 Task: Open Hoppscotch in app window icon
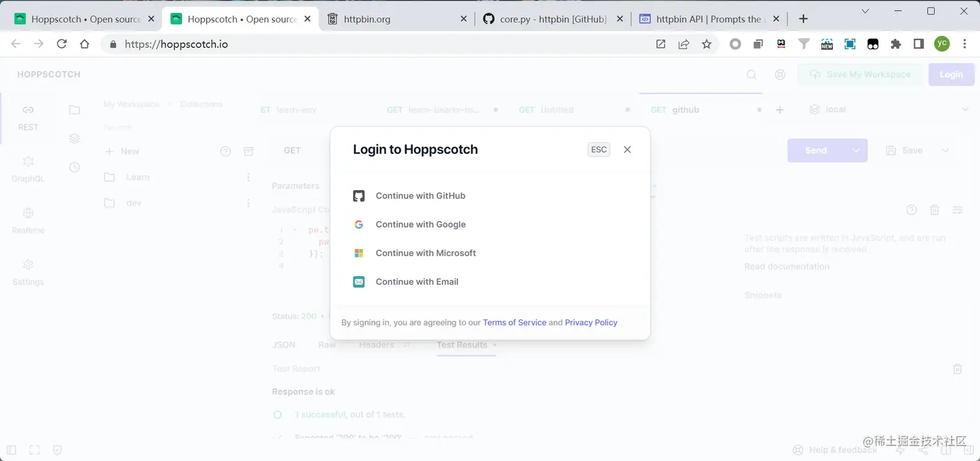click(660, 44)
